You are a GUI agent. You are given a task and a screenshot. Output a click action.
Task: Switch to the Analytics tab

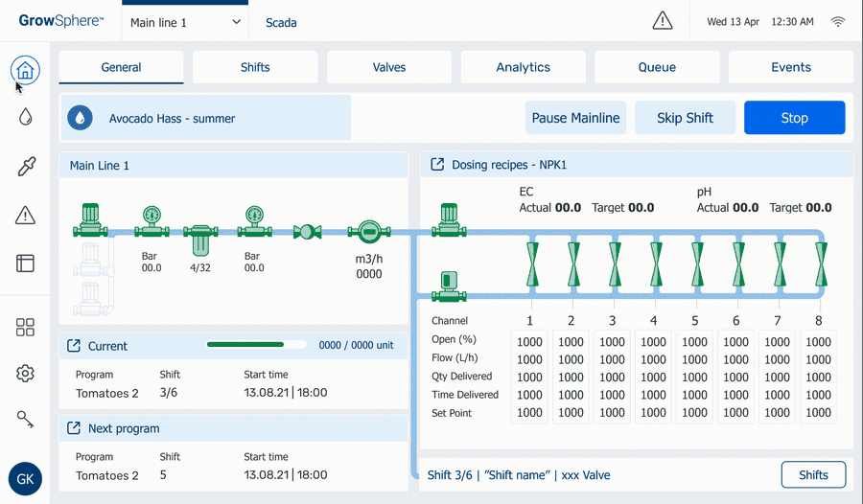click(523, 67)
